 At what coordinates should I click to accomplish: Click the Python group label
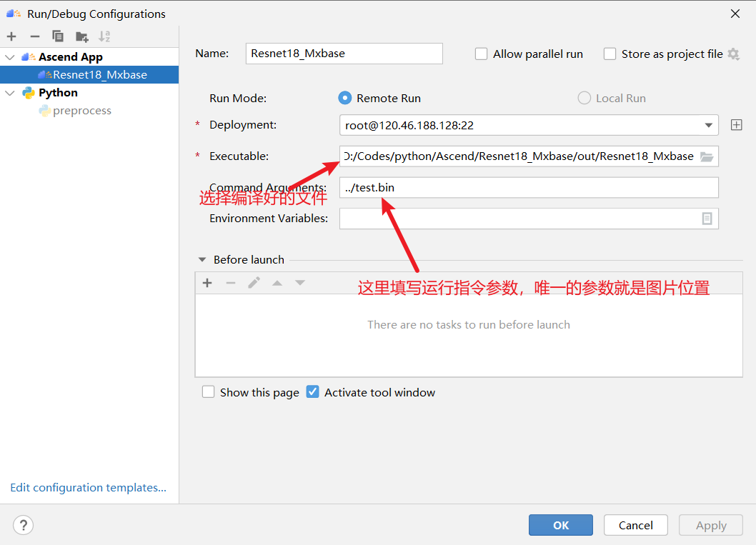coord(58,93)
